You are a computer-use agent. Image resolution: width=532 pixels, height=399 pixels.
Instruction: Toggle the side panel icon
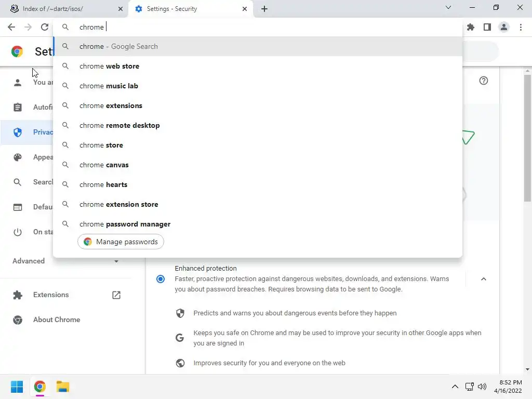point(487,27)
